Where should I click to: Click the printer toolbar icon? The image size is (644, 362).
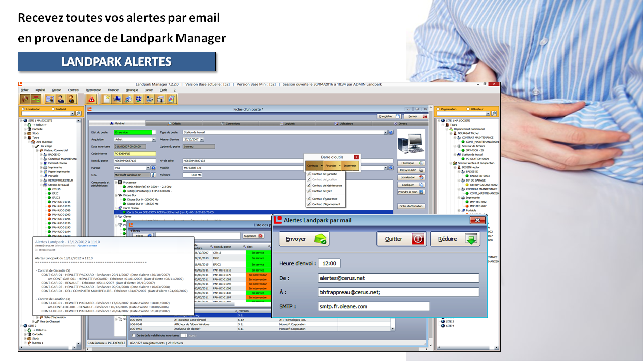[x=128, y=99]
